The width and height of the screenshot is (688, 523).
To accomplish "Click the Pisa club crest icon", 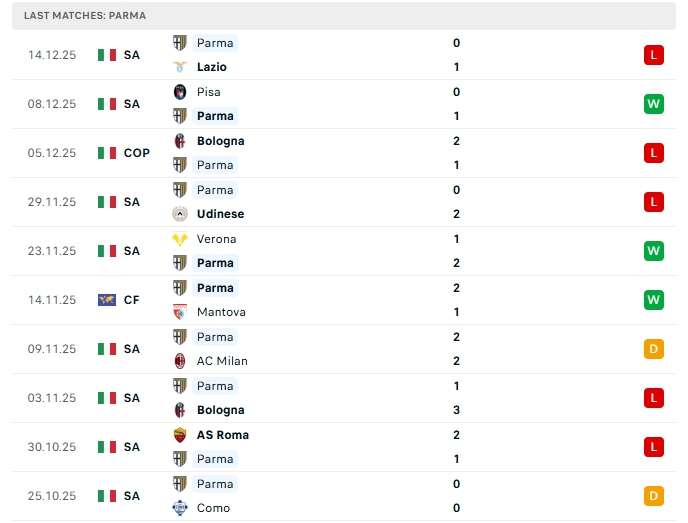I will click(x=180, y=92).
